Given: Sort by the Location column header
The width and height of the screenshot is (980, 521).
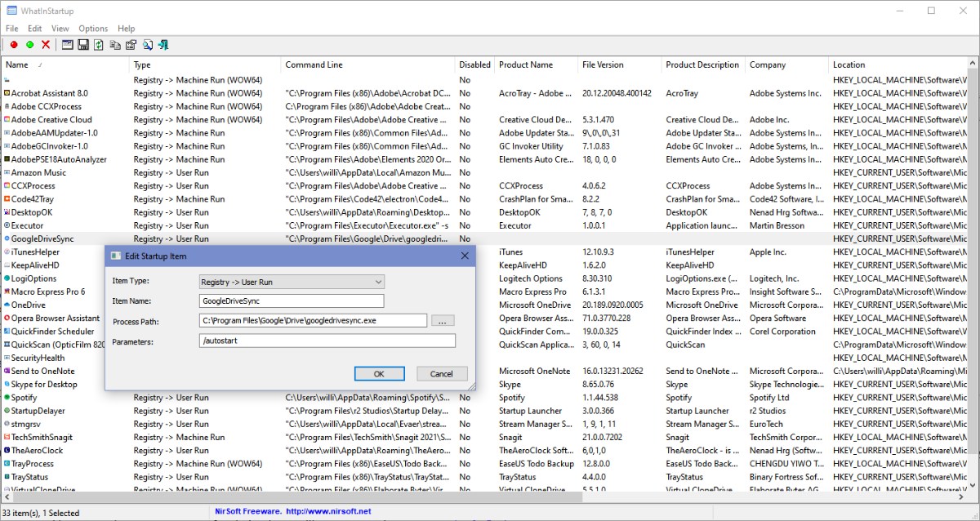Looking at the screenshot, I should [x=897, y=65].
